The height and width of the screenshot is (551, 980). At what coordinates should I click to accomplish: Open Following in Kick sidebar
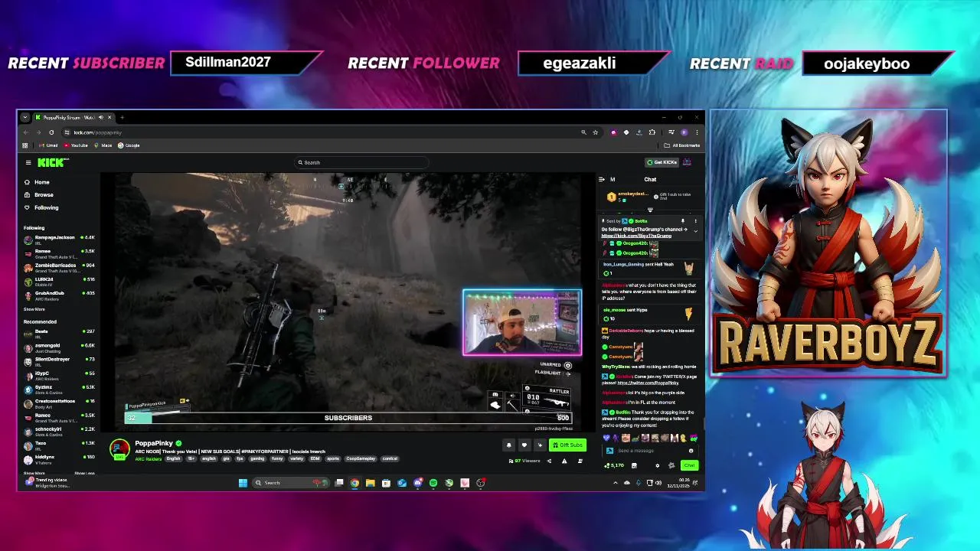point(41,207)
